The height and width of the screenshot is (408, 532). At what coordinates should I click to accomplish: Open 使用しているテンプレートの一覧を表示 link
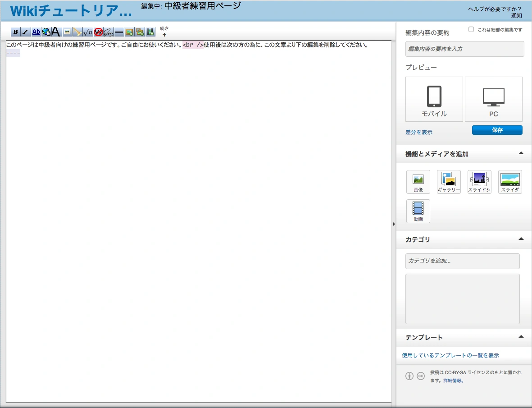coord(450,355)
